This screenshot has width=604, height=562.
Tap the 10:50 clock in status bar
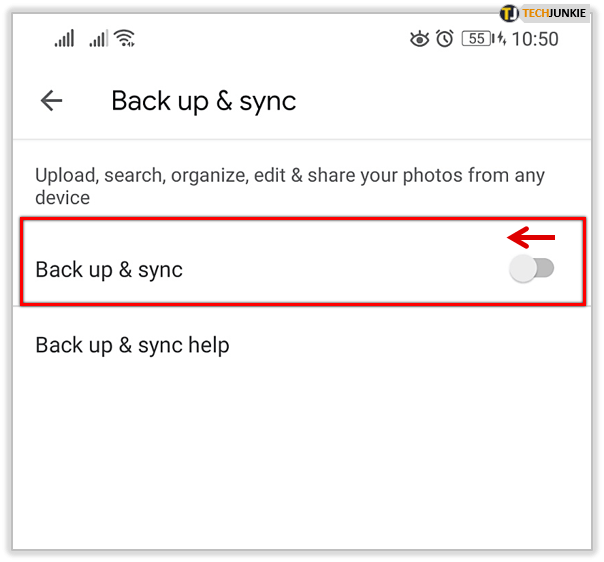pos(535,40)
